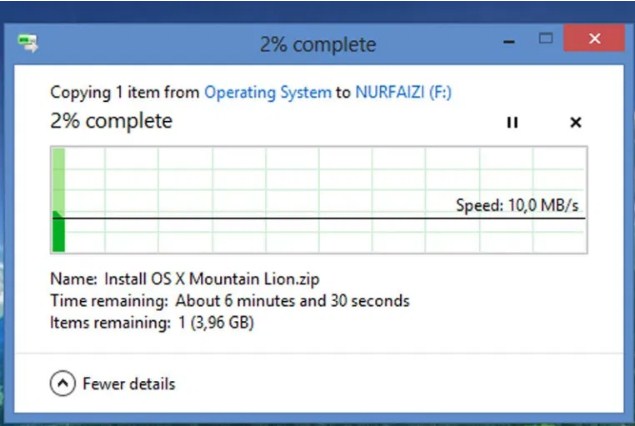Minimize the copy progress dialog
635x426 pixels.
[x=509, y=41]
